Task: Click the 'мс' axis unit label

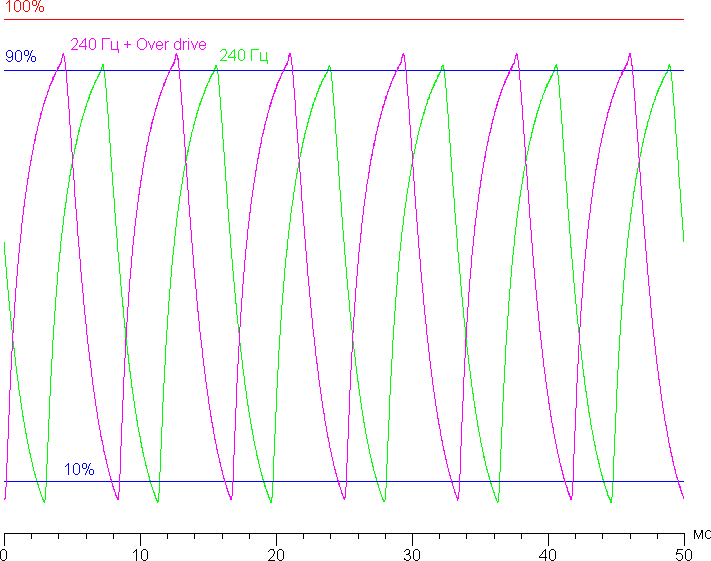Action: click(702, 535)
